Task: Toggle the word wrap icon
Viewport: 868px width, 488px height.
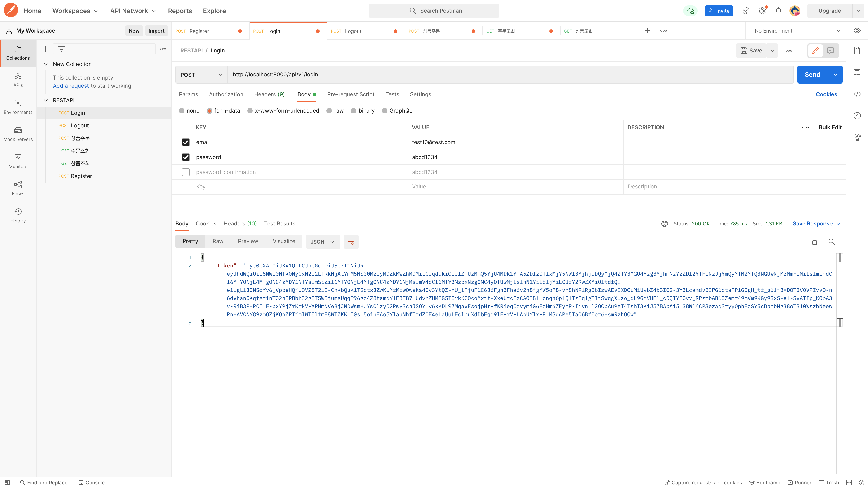Action: (351, 242)
